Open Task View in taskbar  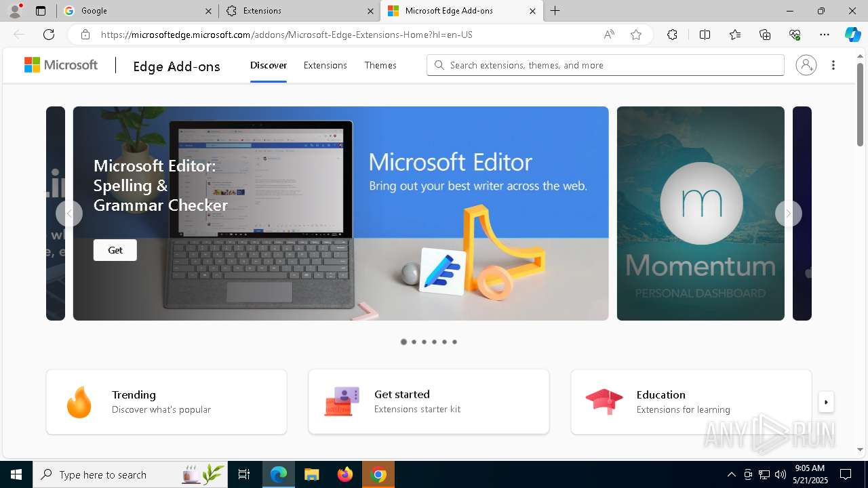pos(245,474)
